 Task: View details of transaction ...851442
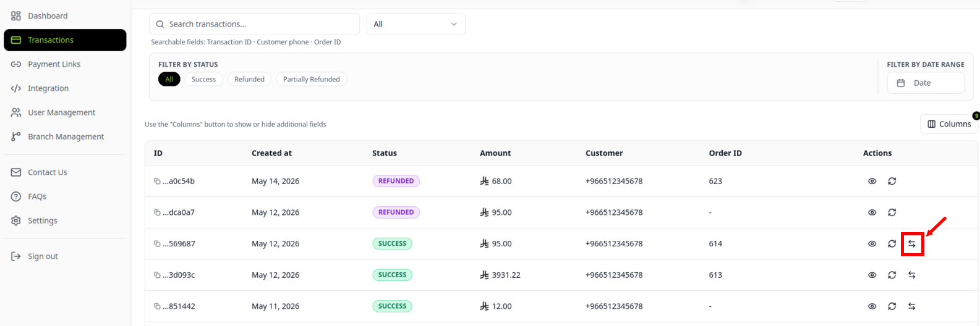pos(872,306)
